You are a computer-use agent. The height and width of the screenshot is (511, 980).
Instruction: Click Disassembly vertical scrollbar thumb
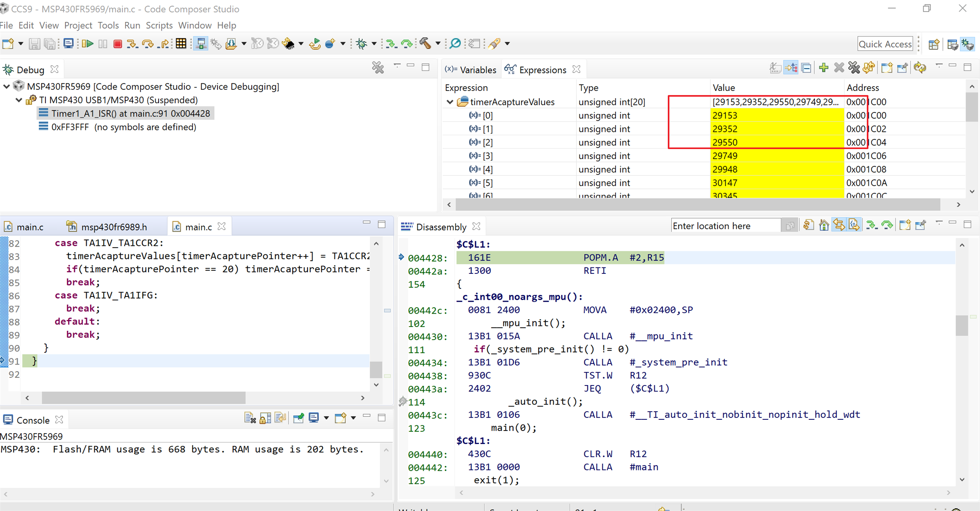962,325
